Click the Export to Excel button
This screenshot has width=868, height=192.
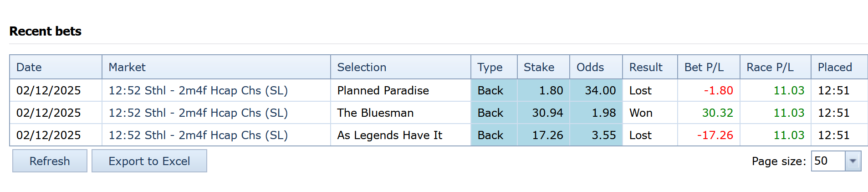coord(149,161)
